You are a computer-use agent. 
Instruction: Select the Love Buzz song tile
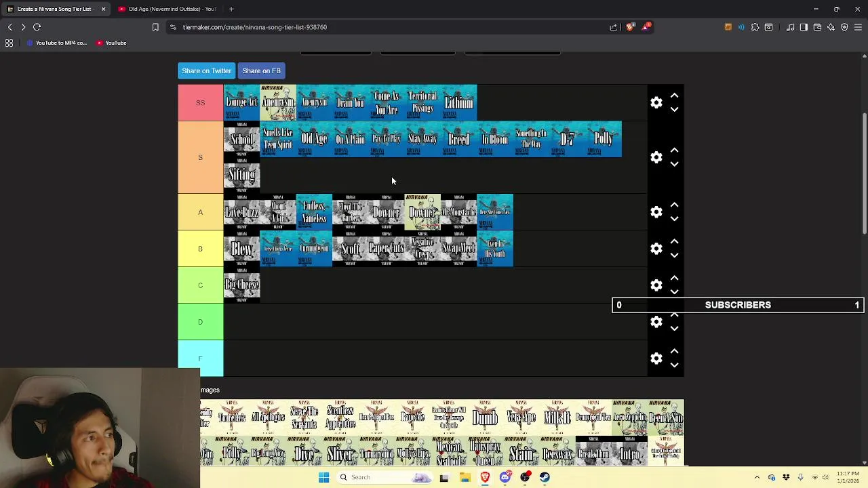point(242,212)
